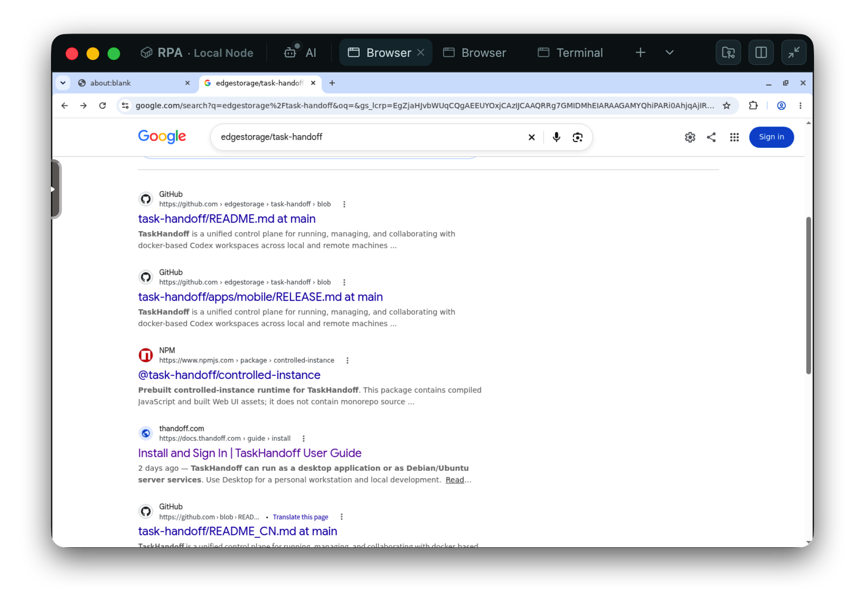Open Install and Sign In TaskHandoff guide
Image resolution: width=865 pixels, height=616 pixels.
(249, 453)
